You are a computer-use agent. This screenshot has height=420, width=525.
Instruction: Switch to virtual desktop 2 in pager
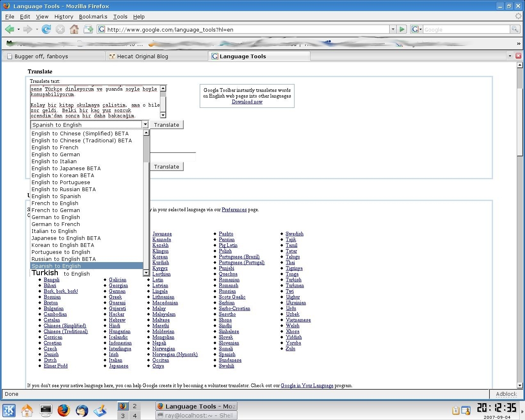click(x=135, y=406)
